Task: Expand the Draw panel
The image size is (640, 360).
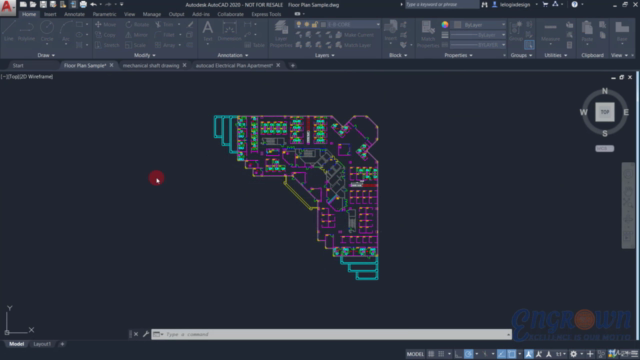Action: pyautogui.click(x=46, y=55)
